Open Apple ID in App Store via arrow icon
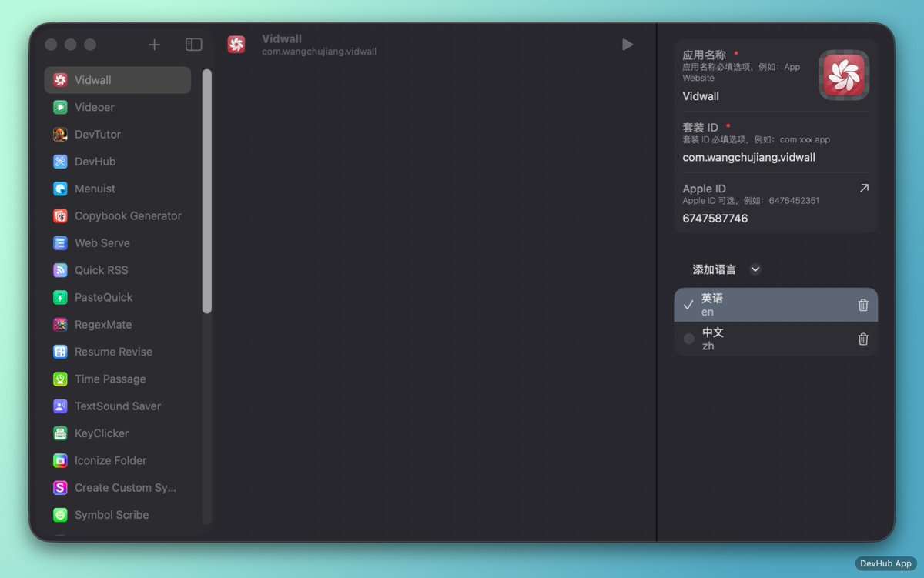 [864, 187]
